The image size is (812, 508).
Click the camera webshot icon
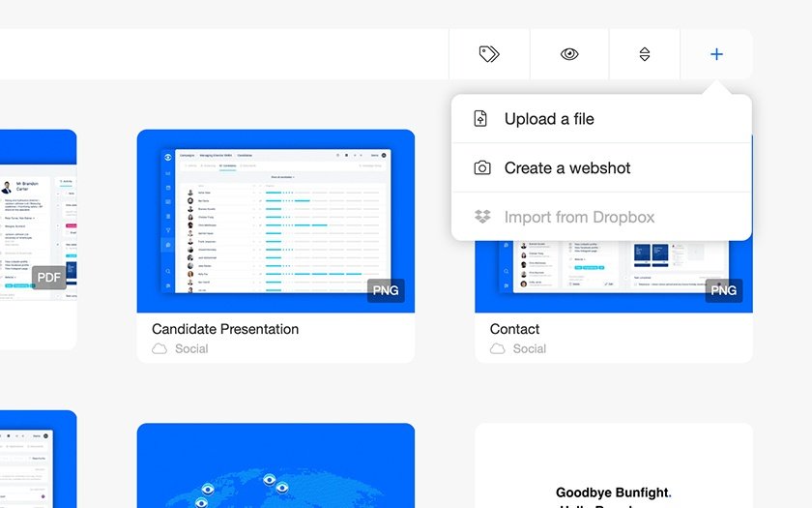pos(482,168)
